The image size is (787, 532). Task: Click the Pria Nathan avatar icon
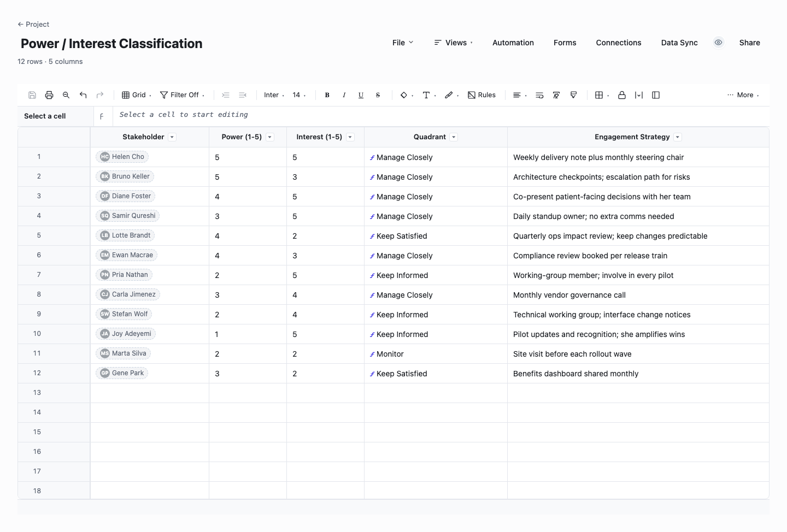(105, 275)
